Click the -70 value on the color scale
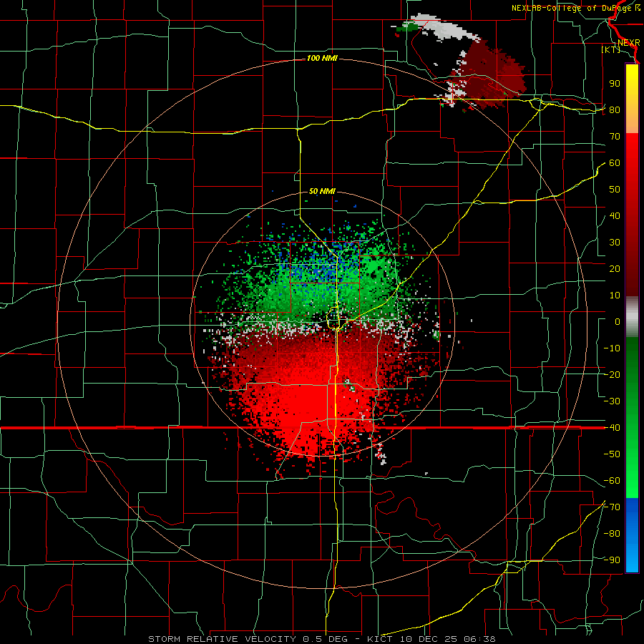 (x=612, y=507)
